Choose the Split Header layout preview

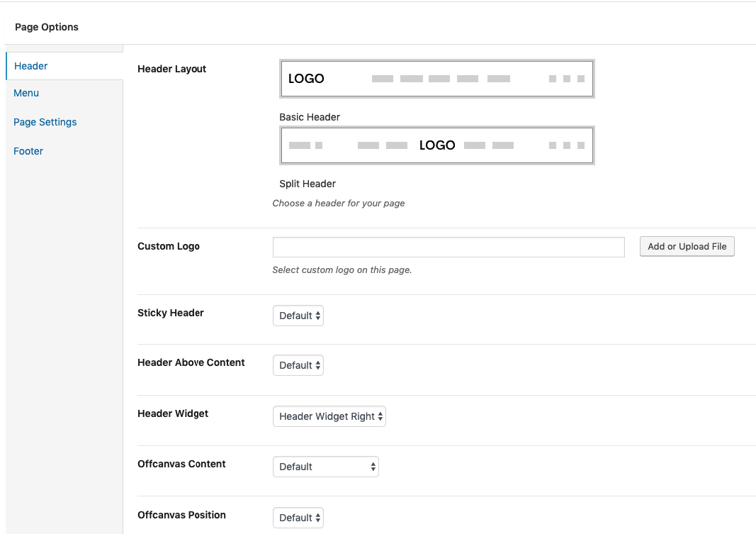[x=437, y=145]
